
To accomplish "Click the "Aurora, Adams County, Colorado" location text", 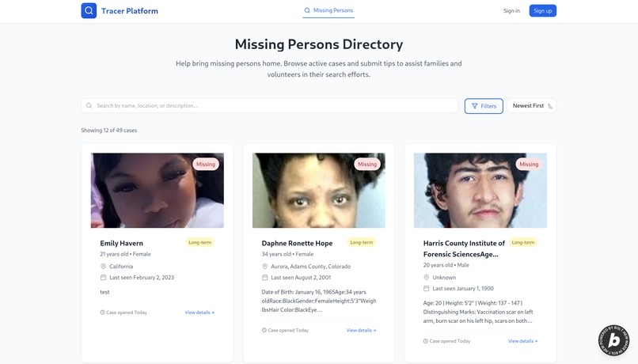I will click(310, 267).
